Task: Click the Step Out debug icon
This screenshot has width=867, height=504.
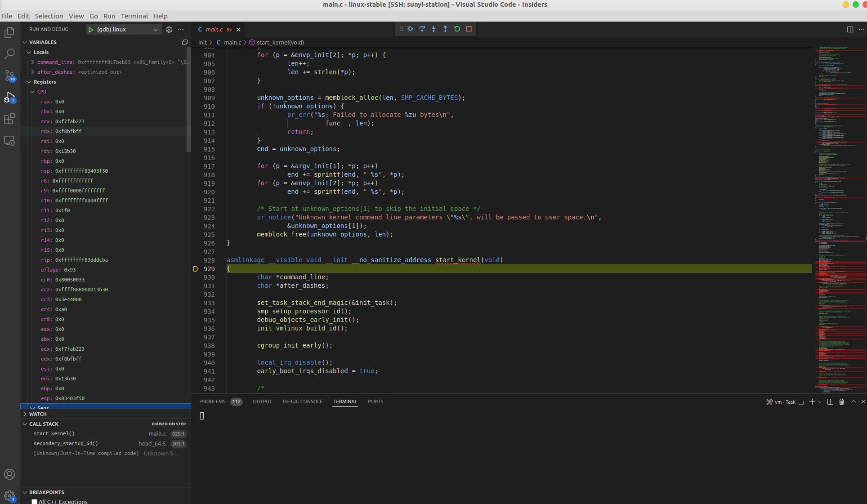Action: pos(445,29)
